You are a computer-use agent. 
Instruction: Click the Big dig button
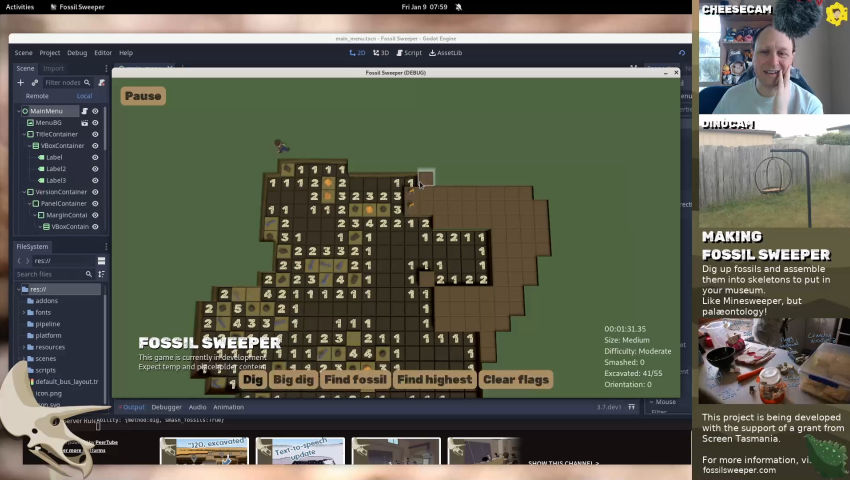pyautogui.click(x=293, y=380)
